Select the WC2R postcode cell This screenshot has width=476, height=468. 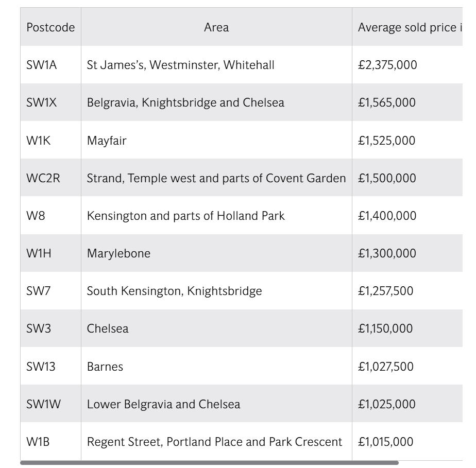tap(43, 178)
